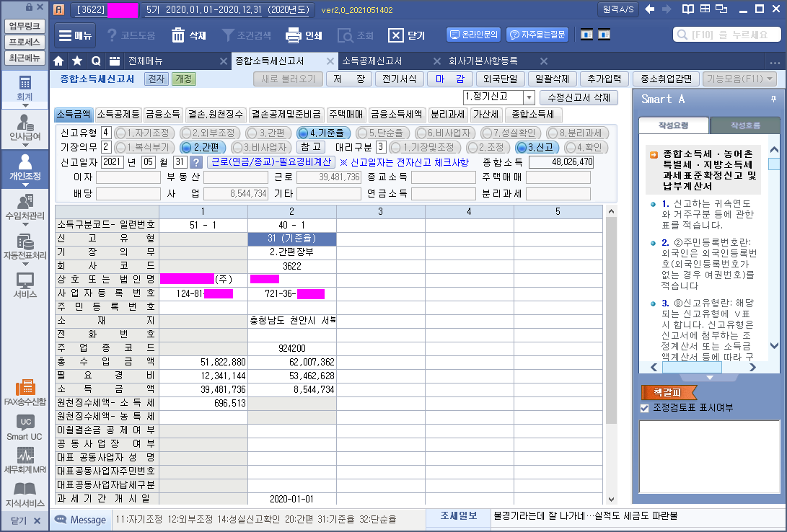Click the Smart A horizontal scrollbar thumb
Screen dimensions: 787x532
click(691, 368)
